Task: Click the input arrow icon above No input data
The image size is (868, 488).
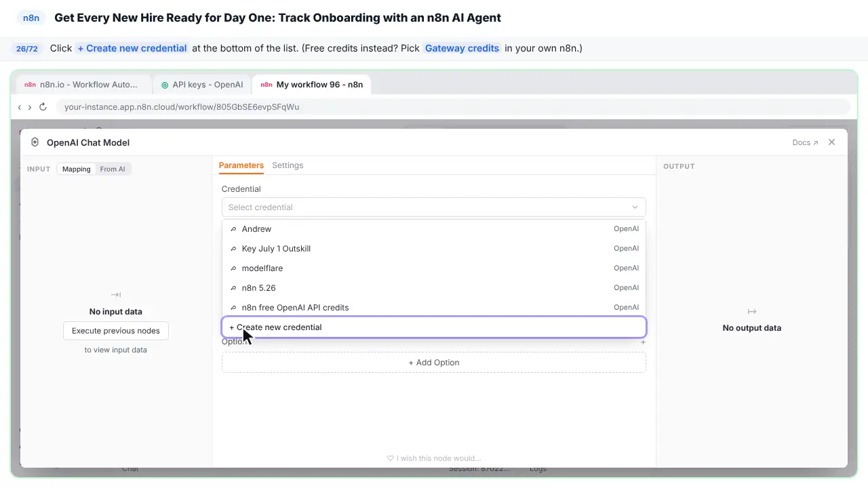Action: tap(116, 295)
